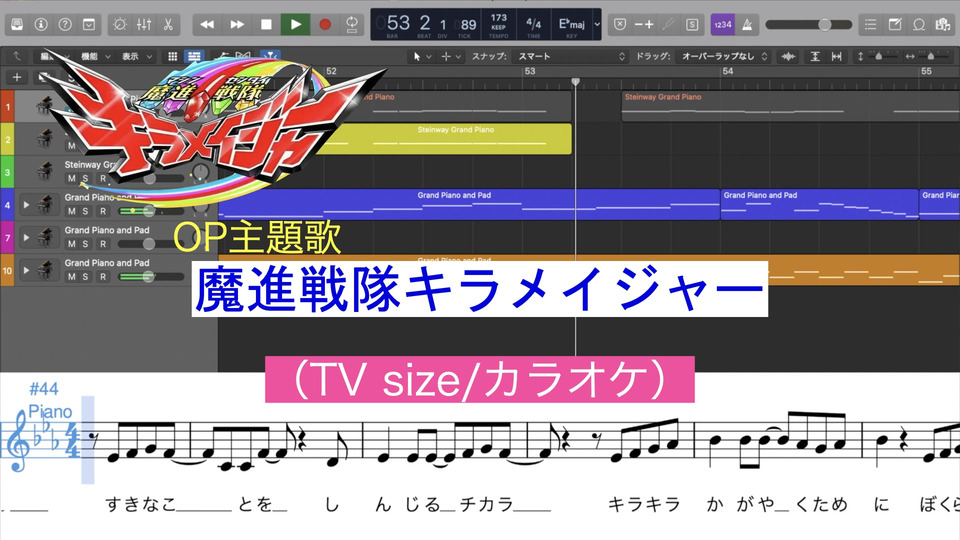
Task: Click the vertical auto-zoom icon
Action: click(815, 56)
